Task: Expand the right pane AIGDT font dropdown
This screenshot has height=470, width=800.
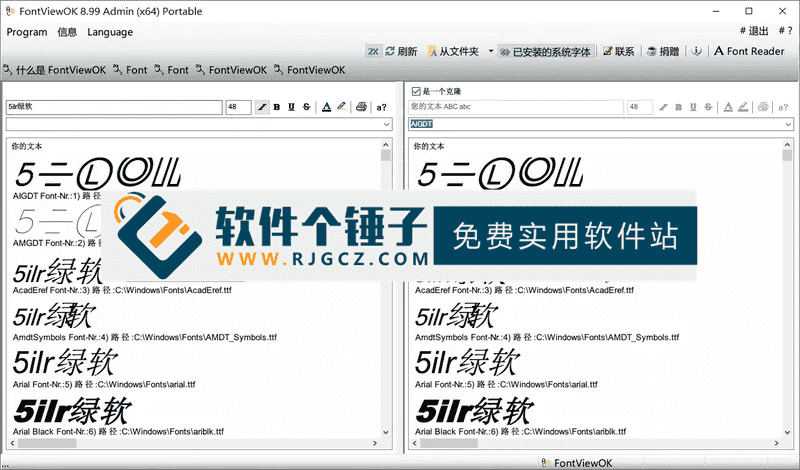Action: coord(788,124)
